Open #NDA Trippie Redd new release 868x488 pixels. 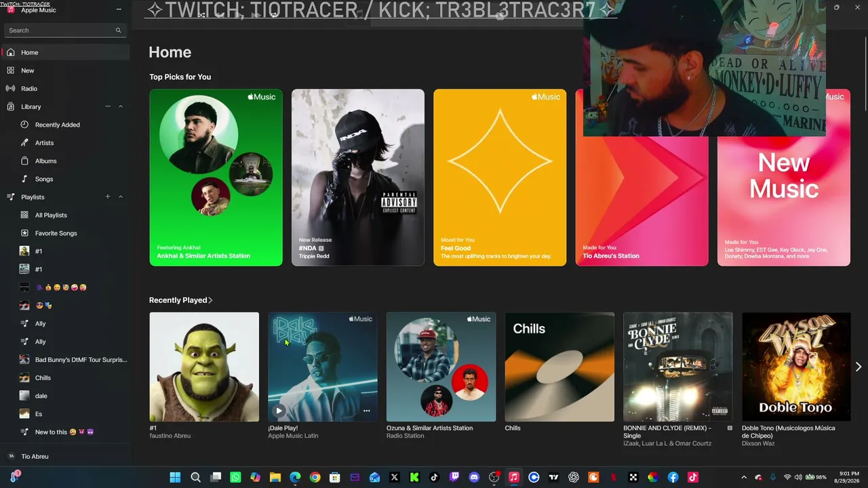(358, 178)
